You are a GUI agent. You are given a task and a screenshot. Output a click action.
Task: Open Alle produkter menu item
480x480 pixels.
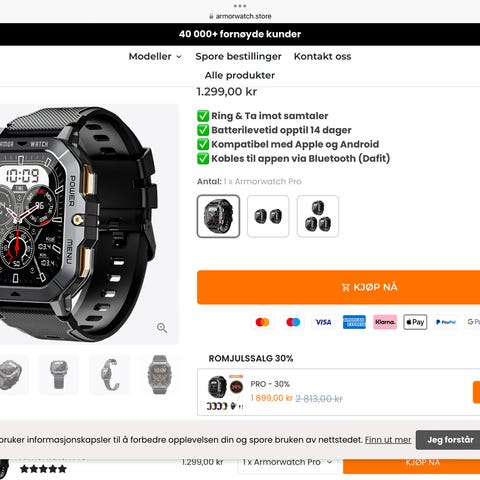click(240, 75)
